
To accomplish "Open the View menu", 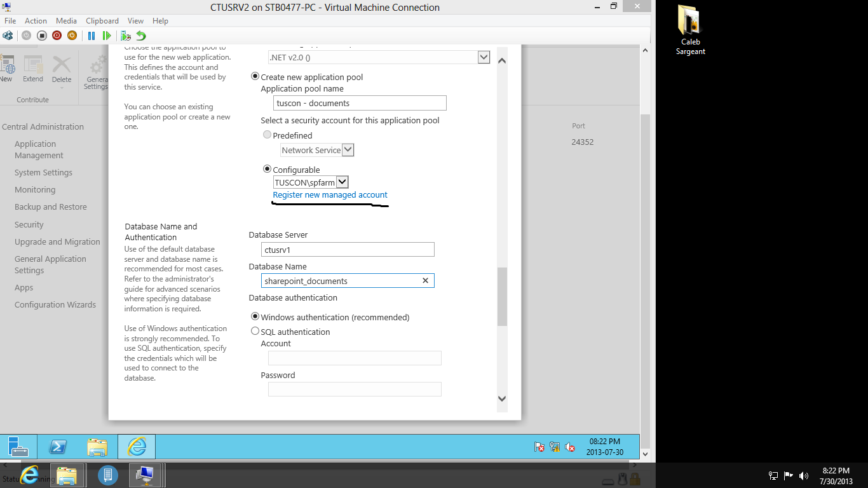I will 135,21.
